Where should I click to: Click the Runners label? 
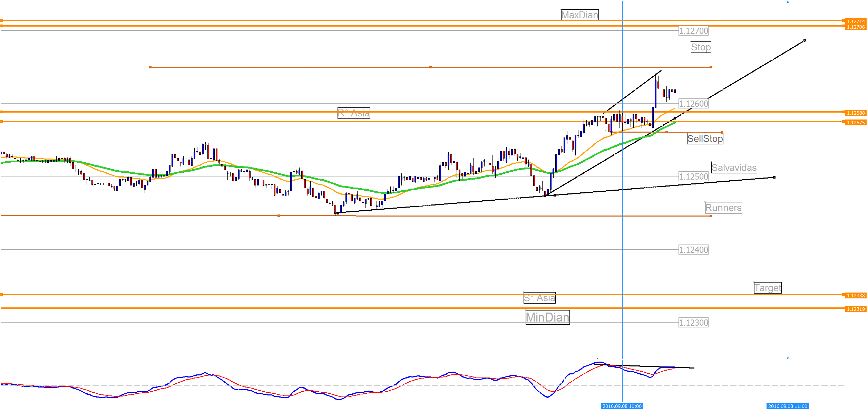click(x=723, y=208)
